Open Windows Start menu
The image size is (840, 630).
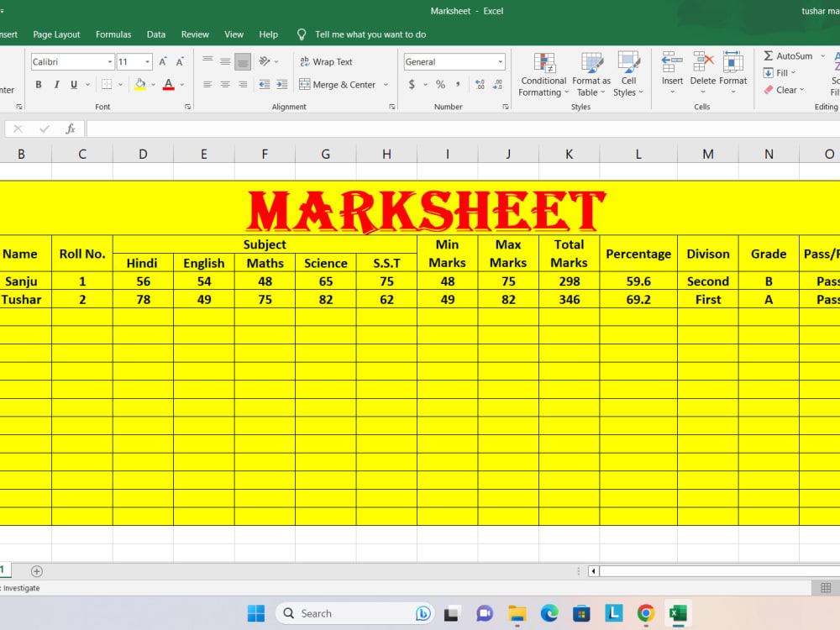click(x=256, y=613)
